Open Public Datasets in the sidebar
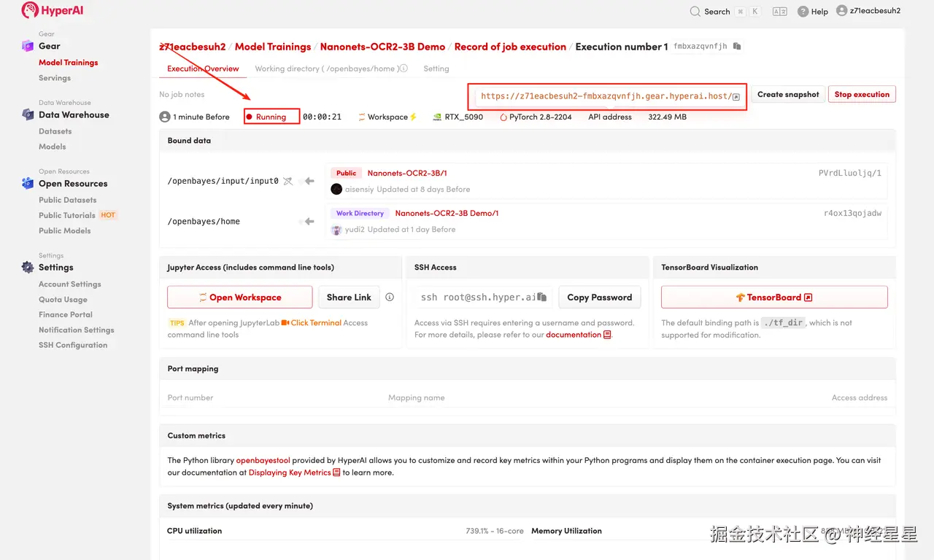This screenshot has width=934, height=560. tap(67, 200)
